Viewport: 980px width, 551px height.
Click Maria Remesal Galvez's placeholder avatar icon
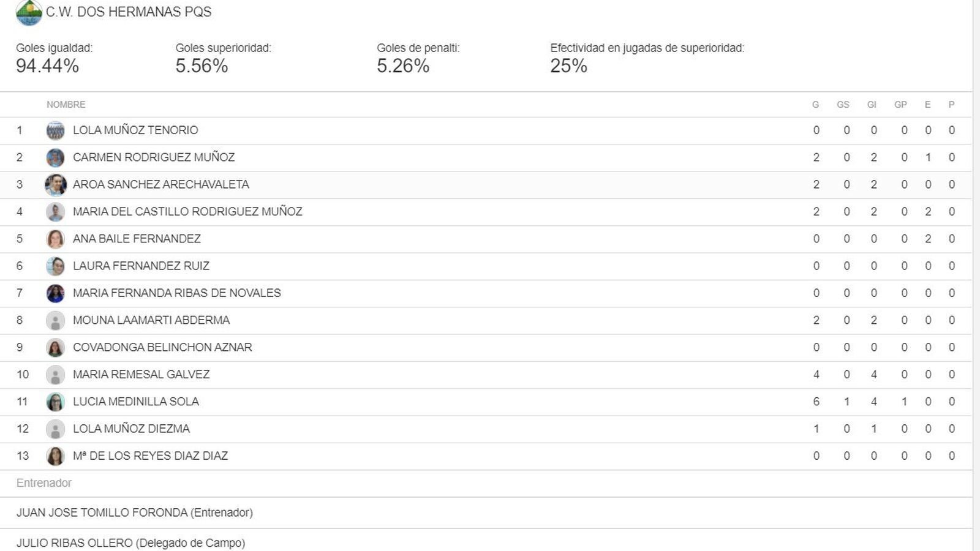(x=55, y=375)
